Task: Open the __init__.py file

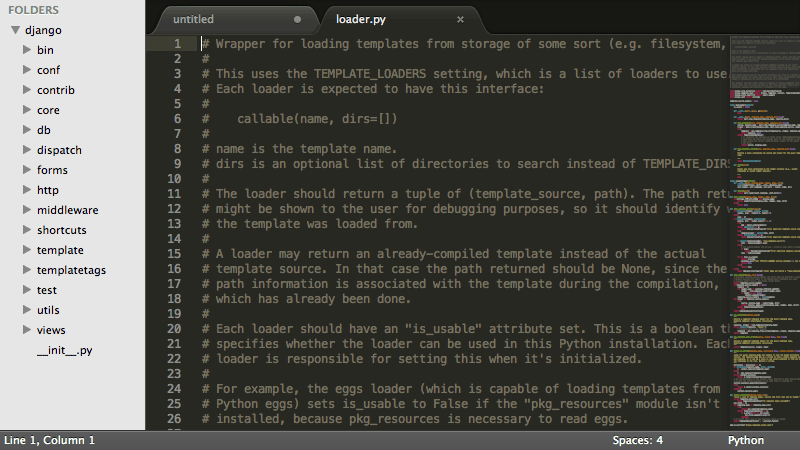Action: [x=64, y=351]
